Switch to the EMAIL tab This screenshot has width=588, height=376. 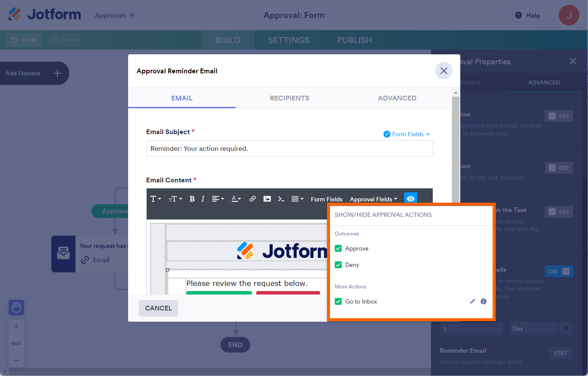[x=182, y=98]
